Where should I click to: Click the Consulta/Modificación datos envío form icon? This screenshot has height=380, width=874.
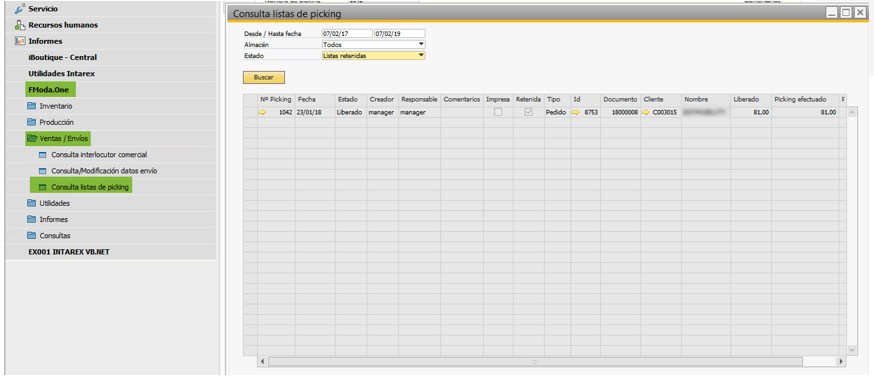pyautogui.click(x=42, y=171)
